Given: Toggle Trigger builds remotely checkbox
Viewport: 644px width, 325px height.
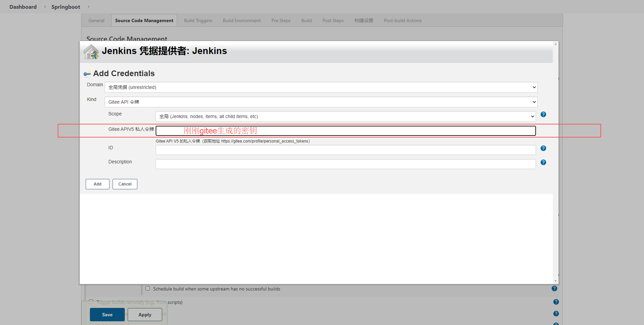Looking at the screenshot, I should pyautogui.click(x=91, y=302).
